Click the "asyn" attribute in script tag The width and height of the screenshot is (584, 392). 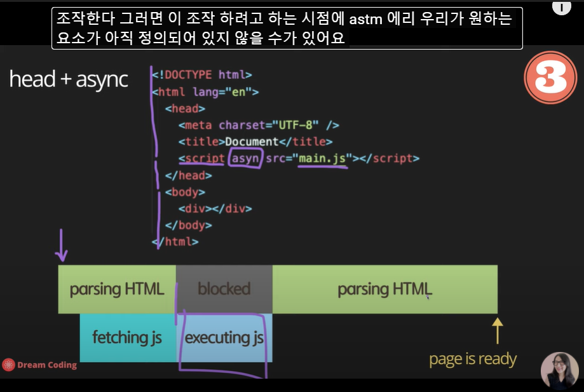[245, 158]
